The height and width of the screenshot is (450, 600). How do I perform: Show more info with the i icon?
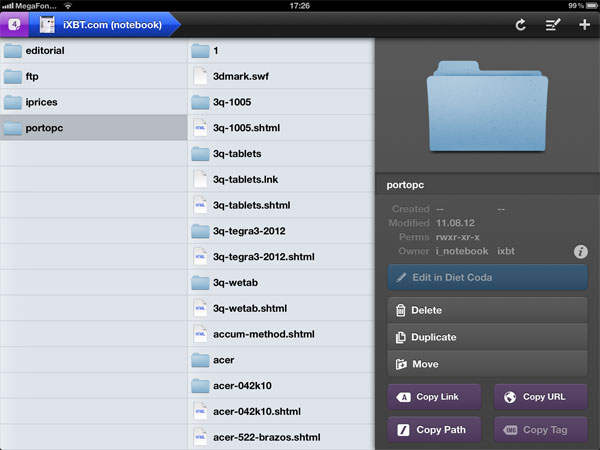tap(580, 251)
